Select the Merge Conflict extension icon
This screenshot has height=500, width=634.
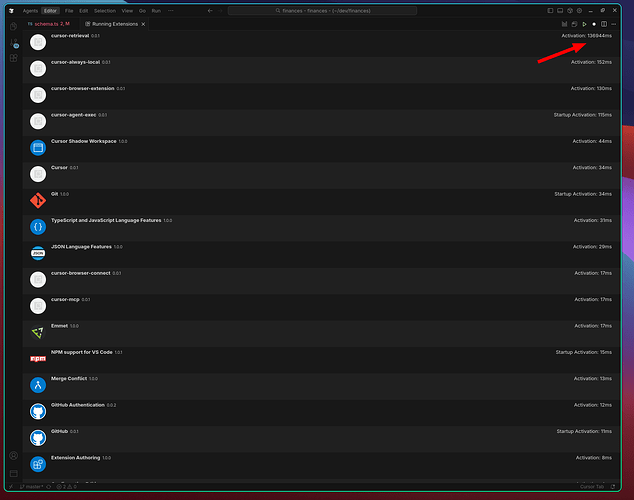point(38,385)
